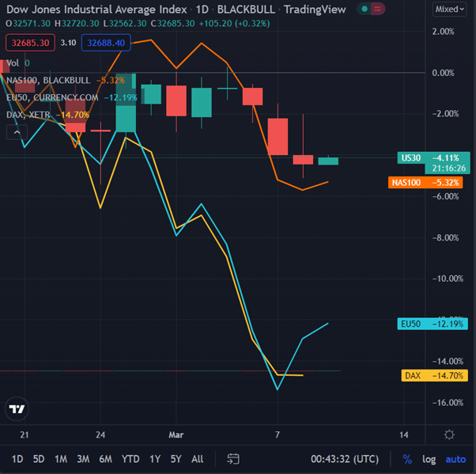This screenshot has height=474, width=476.
Task: Open the Mixed currency dropdown
Action: (x=449, y=9)
